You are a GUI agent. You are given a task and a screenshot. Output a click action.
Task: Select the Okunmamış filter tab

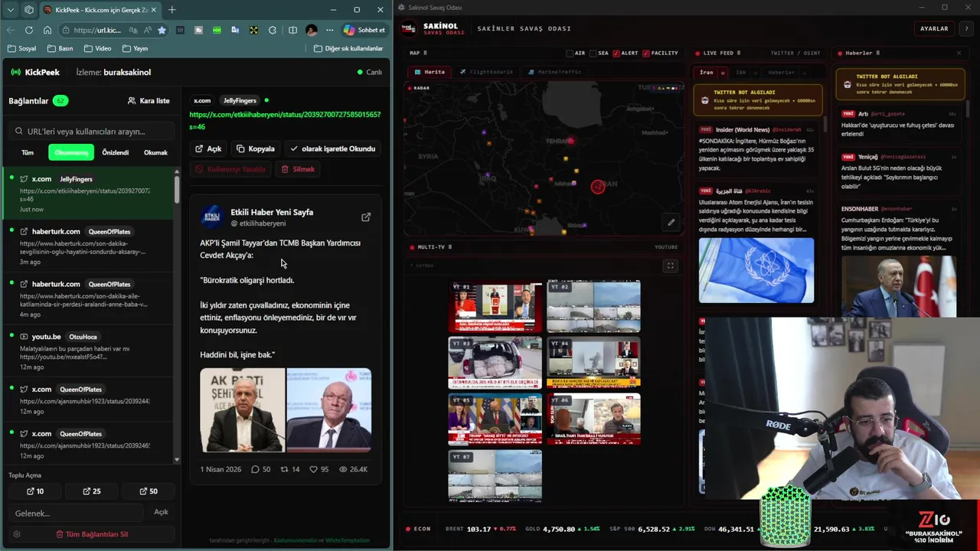point(71,152)
